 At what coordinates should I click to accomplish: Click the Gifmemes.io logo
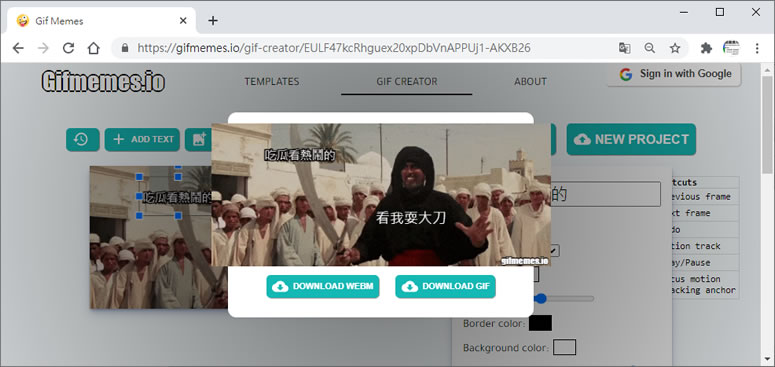(x=103, y=82)
